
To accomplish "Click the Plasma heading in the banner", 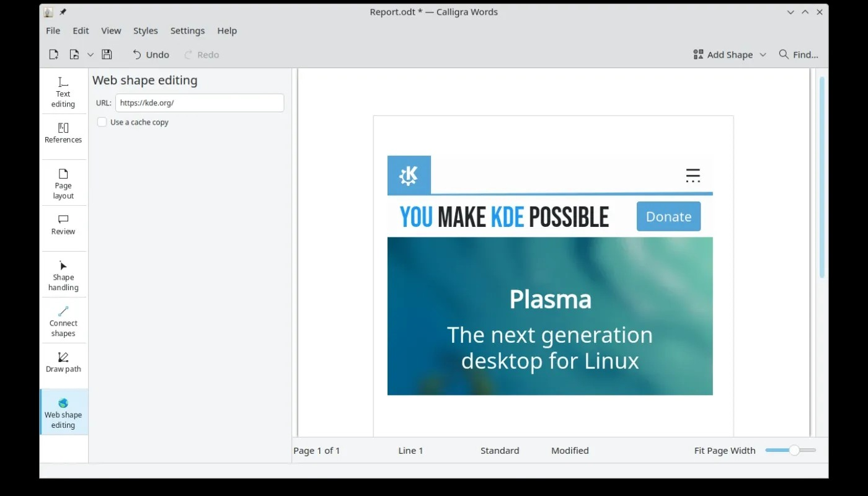I will 551,299.
